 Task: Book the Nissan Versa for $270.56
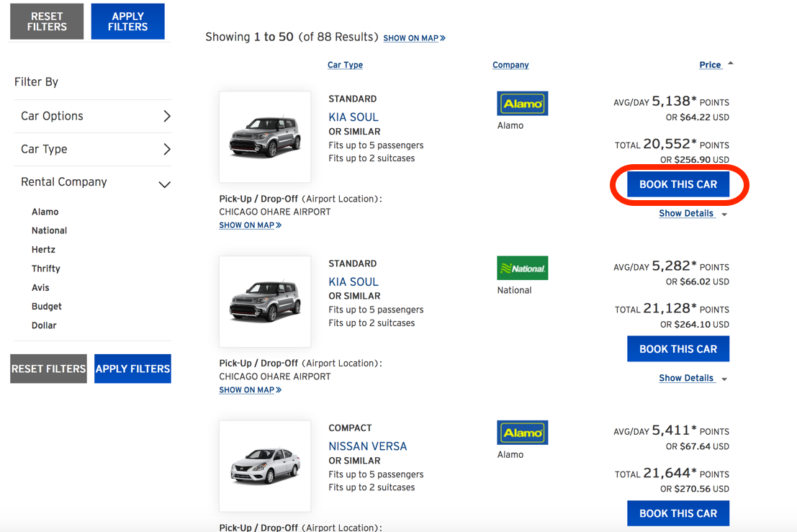tap(678, 514)
